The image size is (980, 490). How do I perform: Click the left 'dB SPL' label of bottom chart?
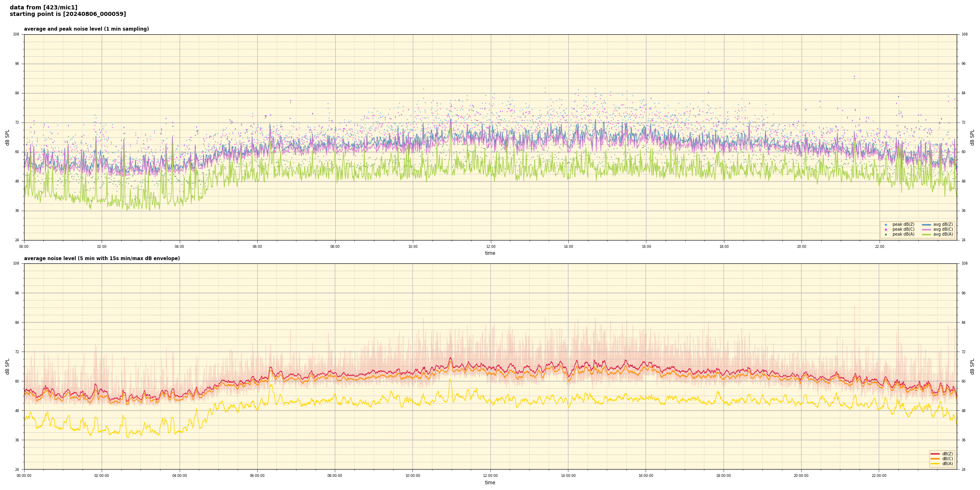pyautogui.click(x=7, y=366)
